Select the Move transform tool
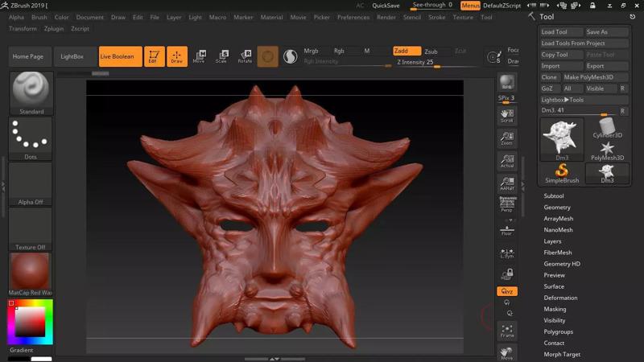The width and height of the screenshot is (644, 362). coord(199,56)
